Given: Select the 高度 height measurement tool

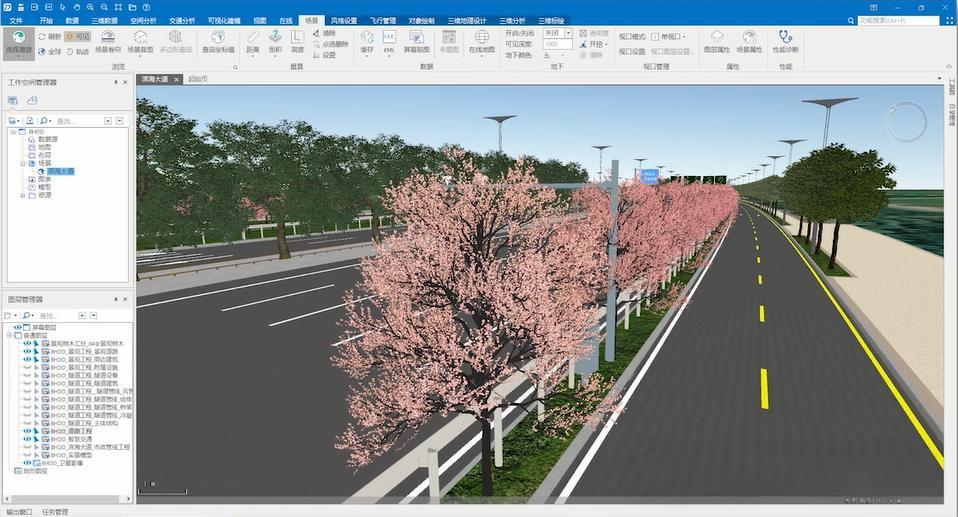Looking at the screenshot, I should pyautogui.click(x=297, y=41).
